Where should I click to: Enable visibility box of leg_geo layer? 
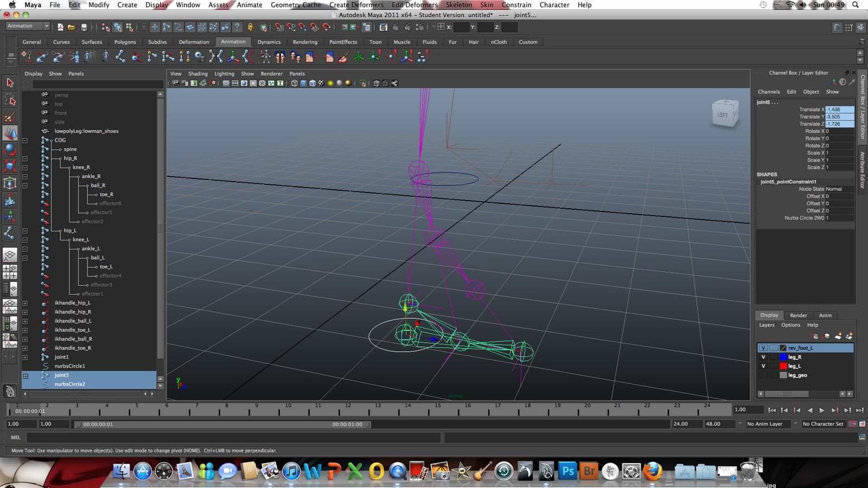[763, 375]
